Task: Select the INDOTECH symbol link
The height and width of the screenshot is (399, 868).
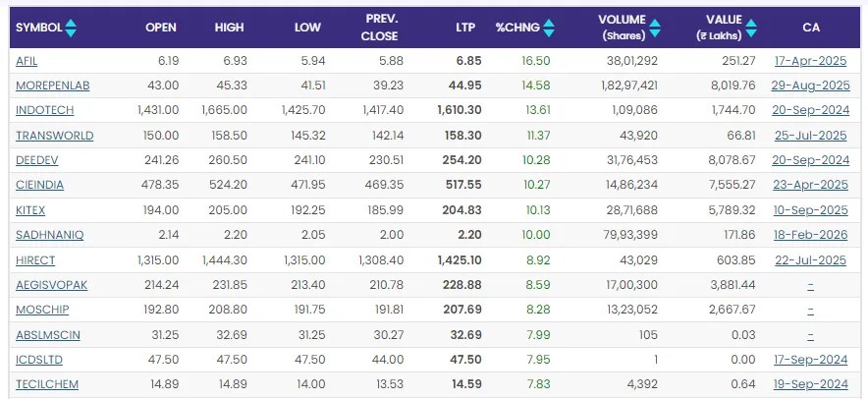Action: click(x=43, y=110)
